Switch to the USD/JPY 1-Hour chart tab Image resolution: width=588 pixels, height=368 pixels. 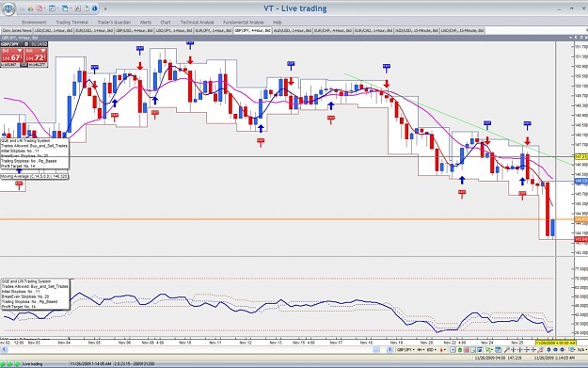point(174,30)
